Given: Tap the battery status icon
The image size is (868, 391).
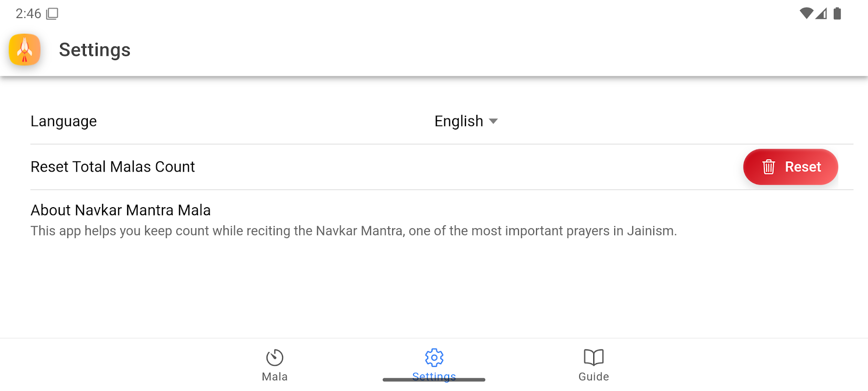Looking at the screenshot, I should 837,13.
